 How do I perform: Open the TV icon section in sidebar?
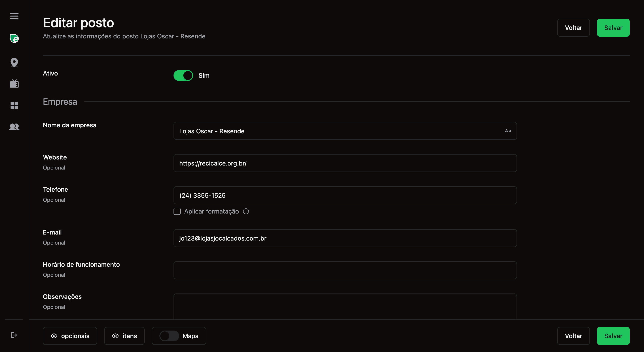pos(14,84)
